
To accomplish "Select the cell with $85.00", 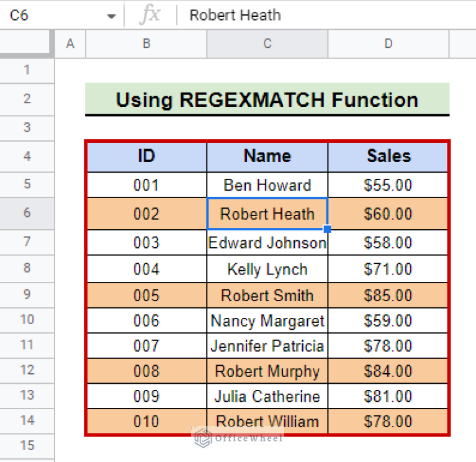I will pyautogui.click(x=388, y=295).
